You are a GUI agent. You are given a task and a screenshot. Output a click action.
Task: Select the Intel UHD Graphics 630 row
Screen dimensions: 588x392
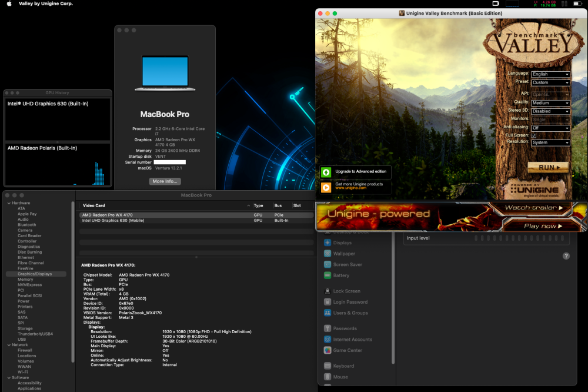196,221
